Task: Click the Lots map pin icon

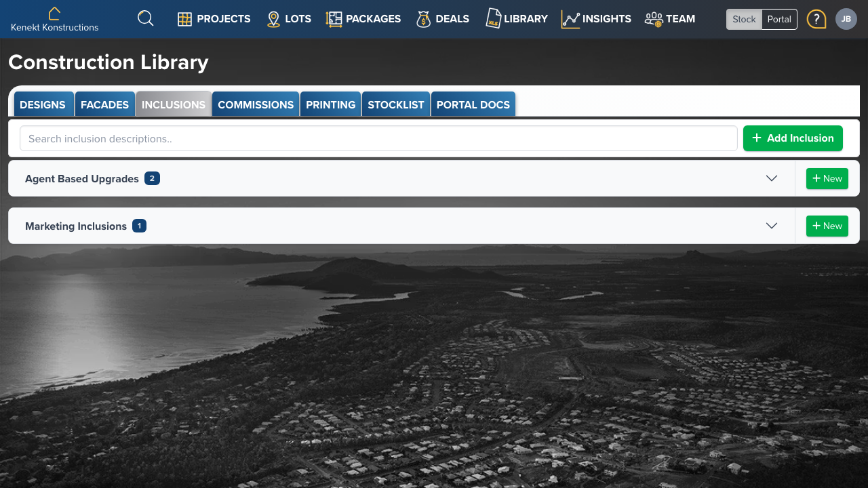Action: click(273, 19)
